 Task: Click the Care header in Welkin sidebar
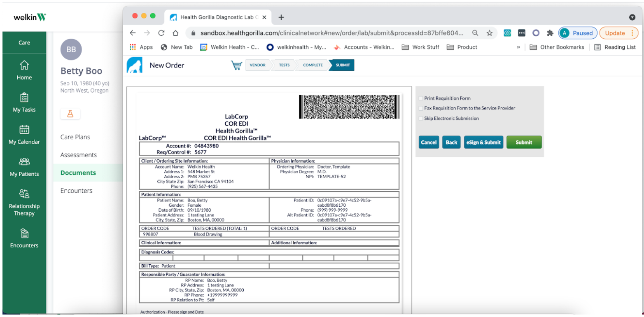24,42
